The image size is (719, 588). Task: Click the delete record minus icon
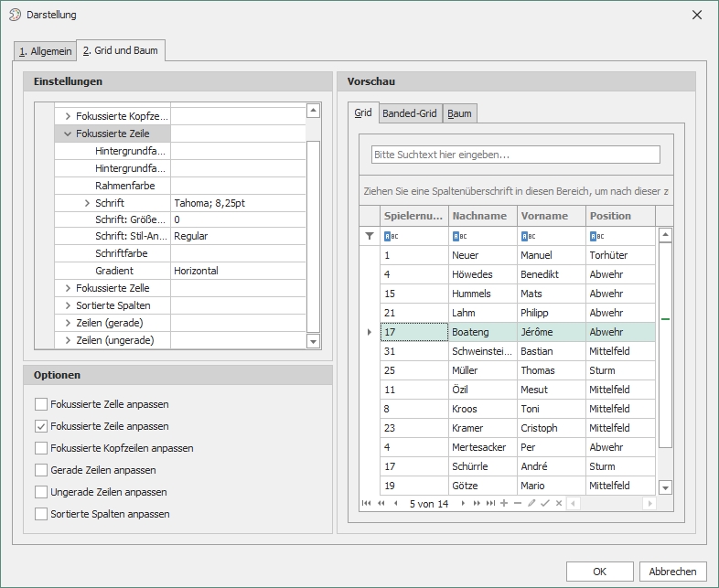tap(518, 504)
